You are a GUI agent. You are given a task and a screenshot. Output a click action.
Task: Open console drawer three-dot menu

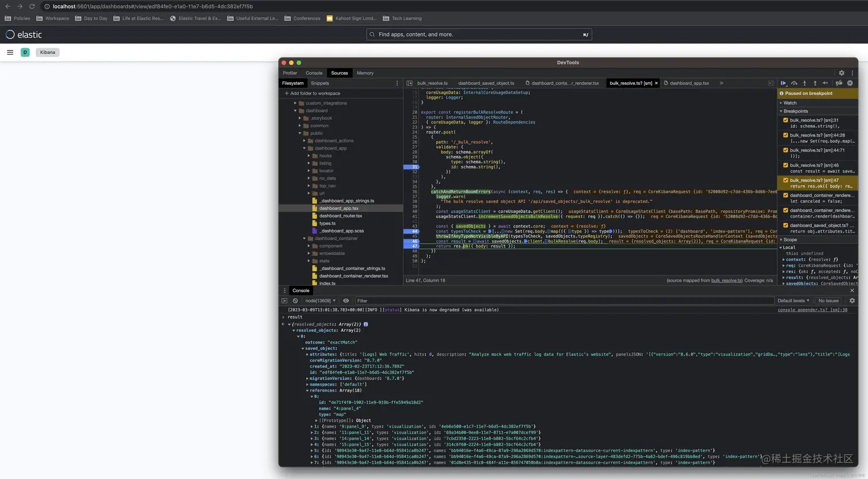284,290
